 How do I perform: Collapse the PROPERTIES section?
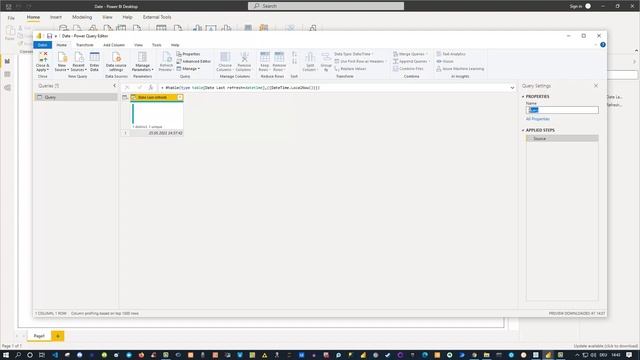[523, 97]
